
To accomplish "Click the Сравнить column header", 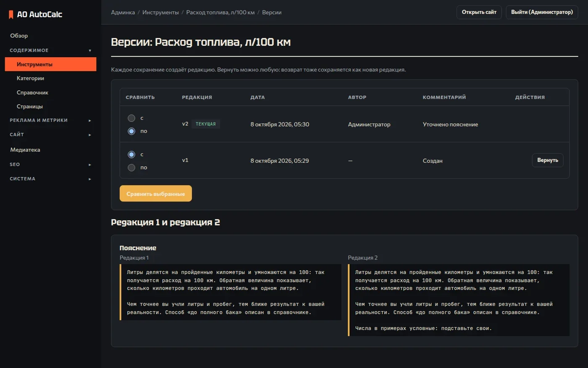I will pyautogui.click(x=140, y=97).
